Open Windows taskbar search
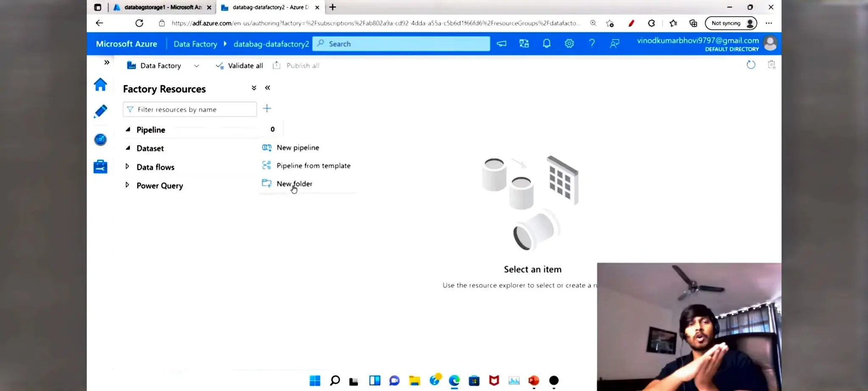Screen dimensions: 868x391 pyautogui.click(x=335, y=380)
